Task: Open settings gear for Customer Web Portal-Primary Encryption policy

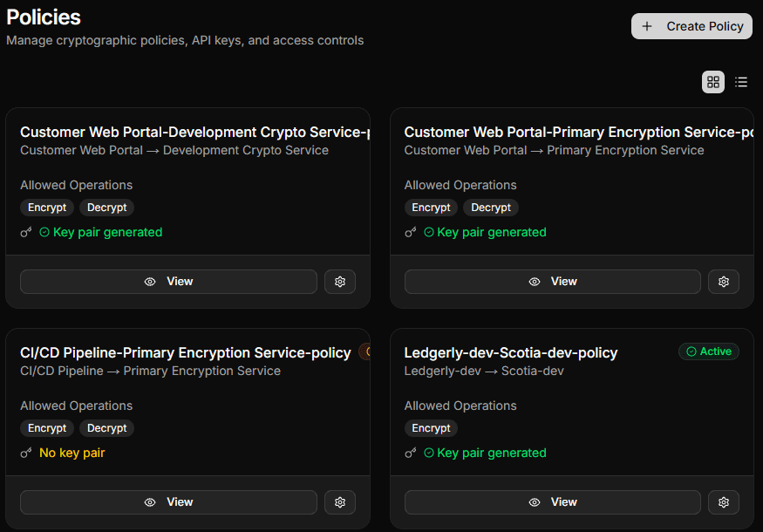Action: (724, 282)
